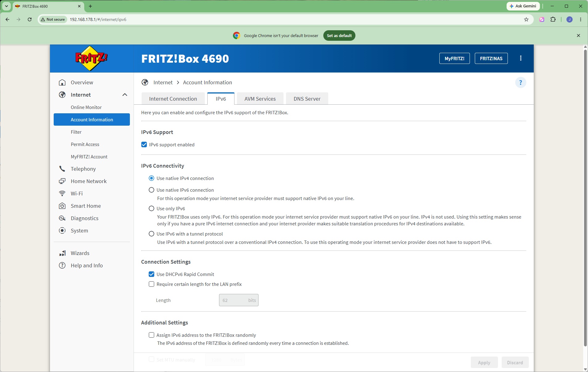The width and height of the screenshot is (588, 372).
Task: Select Use native IPv6 connection
Action: click(151, 190)
